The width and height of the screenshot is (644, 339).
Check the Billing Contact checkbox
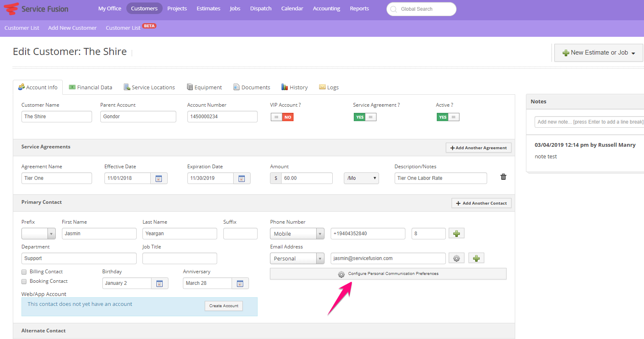(24, 272)
